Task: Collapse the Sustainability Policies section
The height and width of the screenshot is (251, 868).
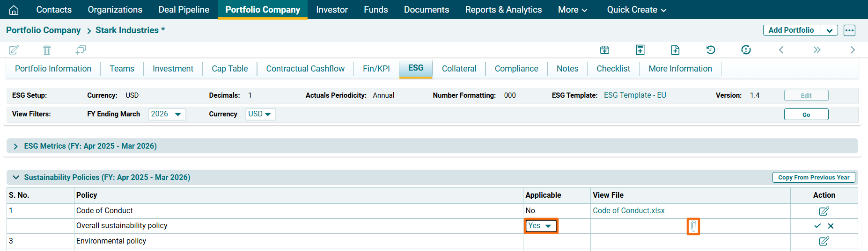Action: [16, 178]
